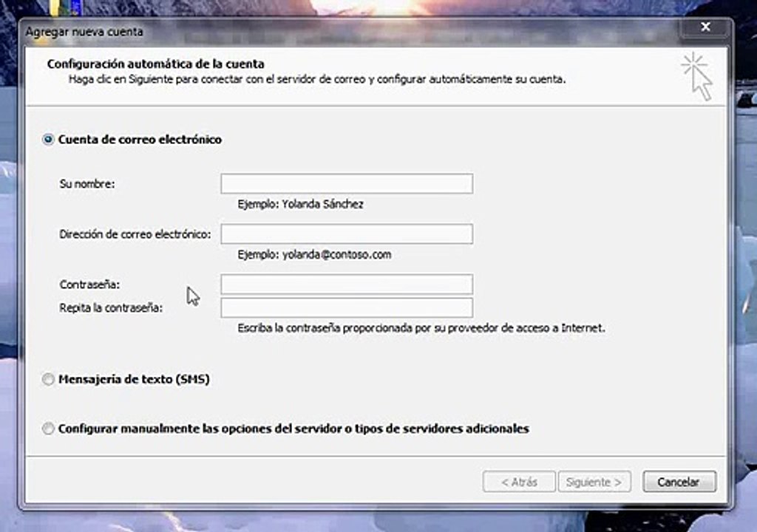This screenshot has width=757, height=532.
Task: Focus the Repita la contraseña field
Action: click(347, 307)
